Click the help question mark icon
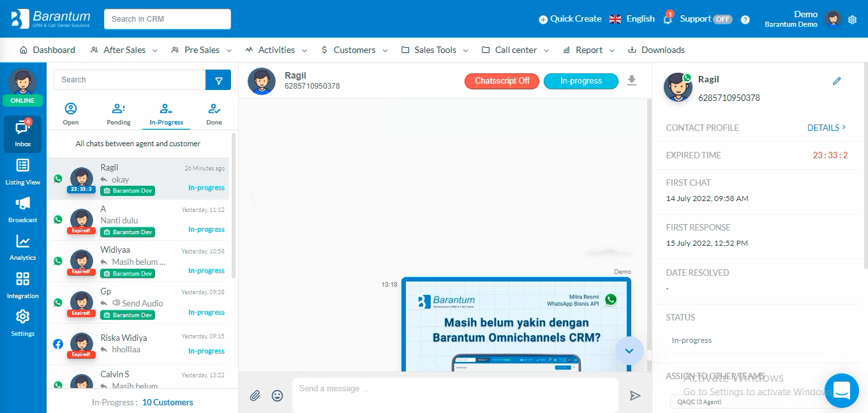Screen dimensions: 868x413 coord(745,19)
